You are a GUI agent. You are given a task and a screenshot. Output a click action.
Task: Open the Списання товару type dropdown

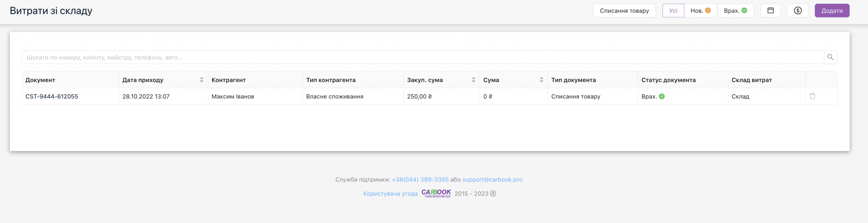click(624, 11)
